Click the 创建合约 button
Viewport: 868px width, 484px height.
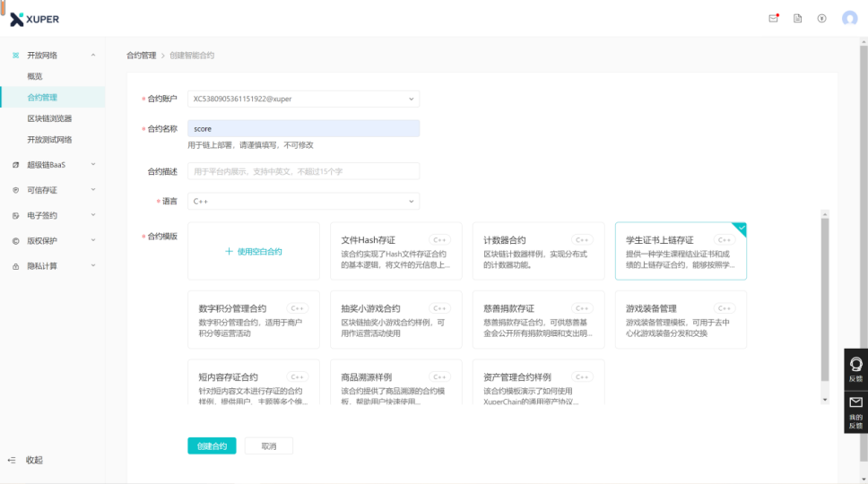tap(212, 445)
